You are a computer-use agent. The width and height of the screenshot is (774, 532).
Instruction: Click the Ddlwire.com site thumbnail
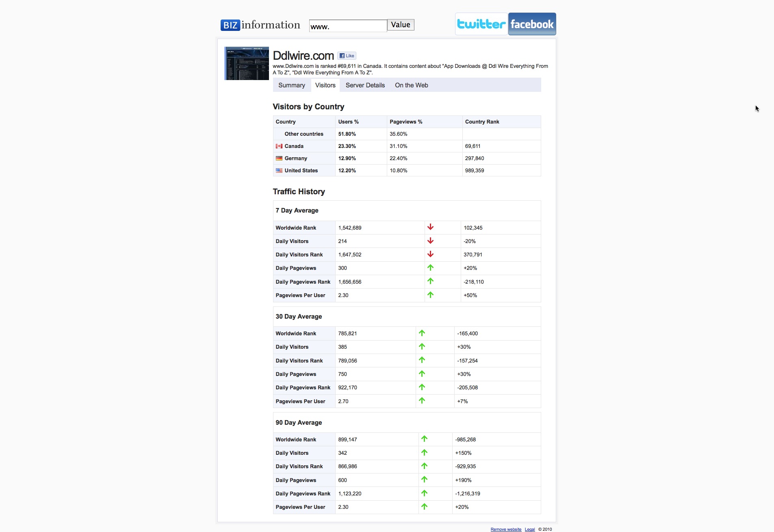[247, 63]
